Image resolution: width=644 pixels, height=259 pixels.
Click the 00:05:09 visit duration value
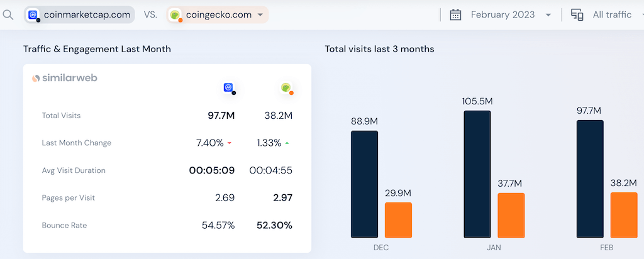pyautogui.click(x=212, y=170)
